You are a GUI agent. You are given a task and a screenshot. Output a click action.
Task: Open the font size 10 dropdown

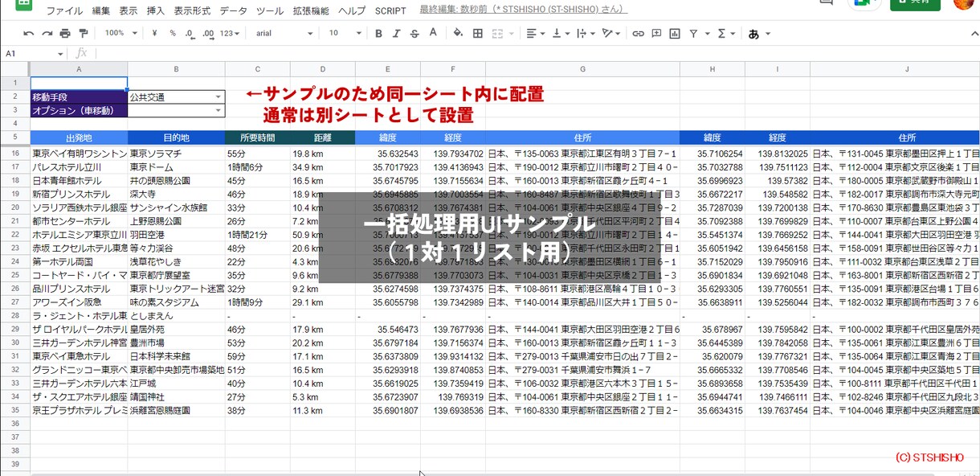pyautogui.click(x=345, y=33)
